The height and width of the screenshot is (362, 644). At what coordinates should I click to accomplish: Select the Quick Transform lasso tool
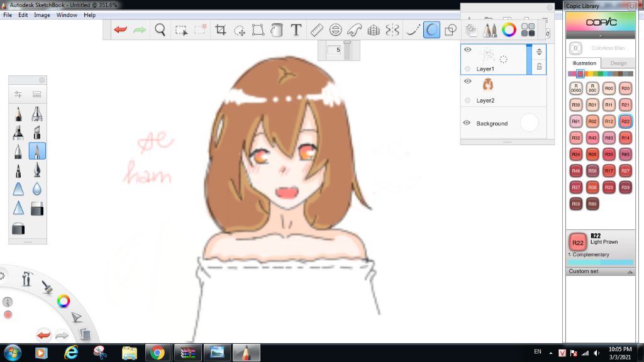[240, 30]
